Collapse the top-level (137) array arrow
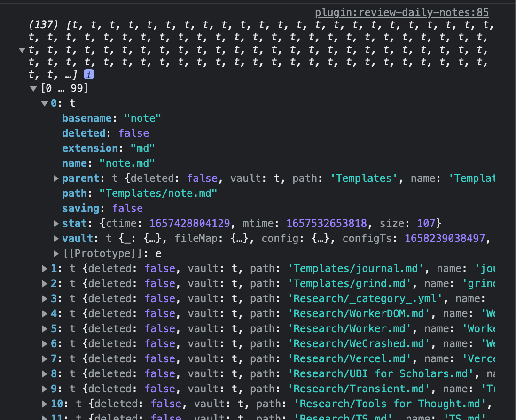This screenshot has width=516, height=420. click(22, 50)
